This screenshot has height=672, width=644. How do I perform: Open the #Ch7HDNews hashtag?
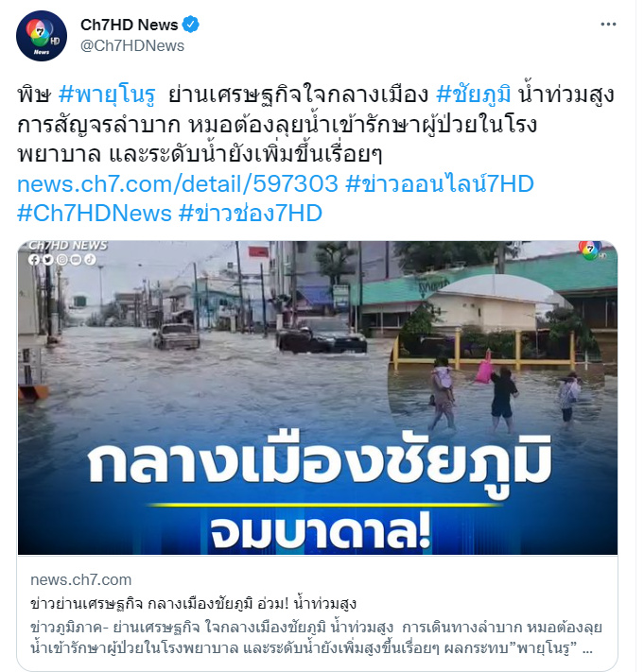tap(95, 213)
